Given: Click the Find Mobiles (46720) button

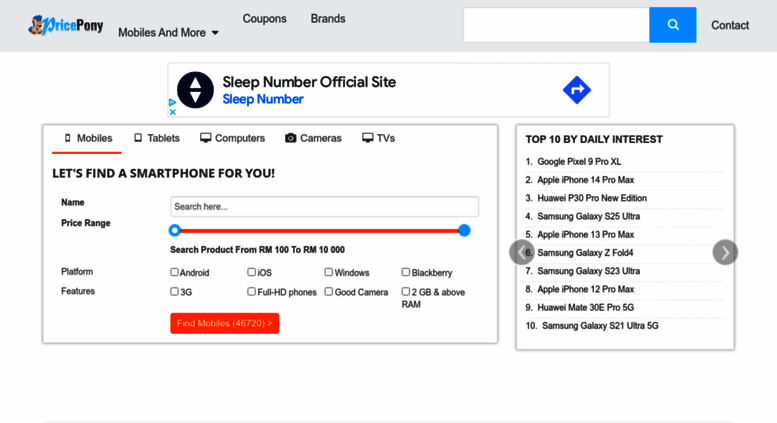Looking at the screenshot, I should (224, 323).
